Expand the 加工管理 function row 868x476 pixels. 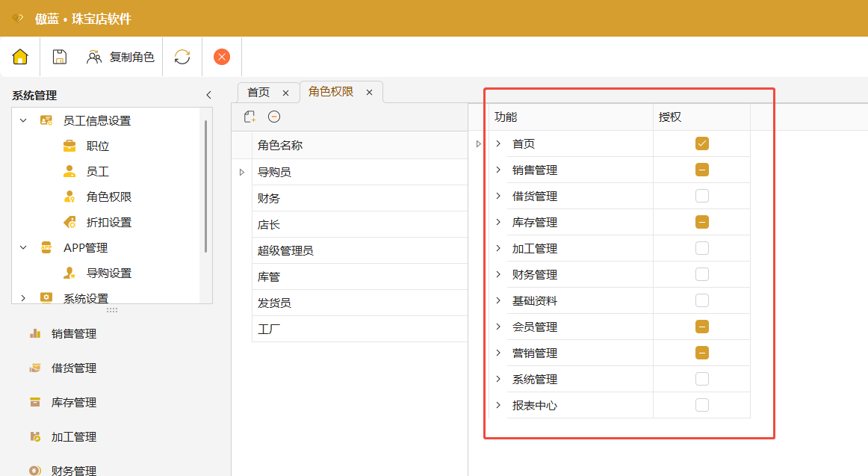(x=498, y=248)
